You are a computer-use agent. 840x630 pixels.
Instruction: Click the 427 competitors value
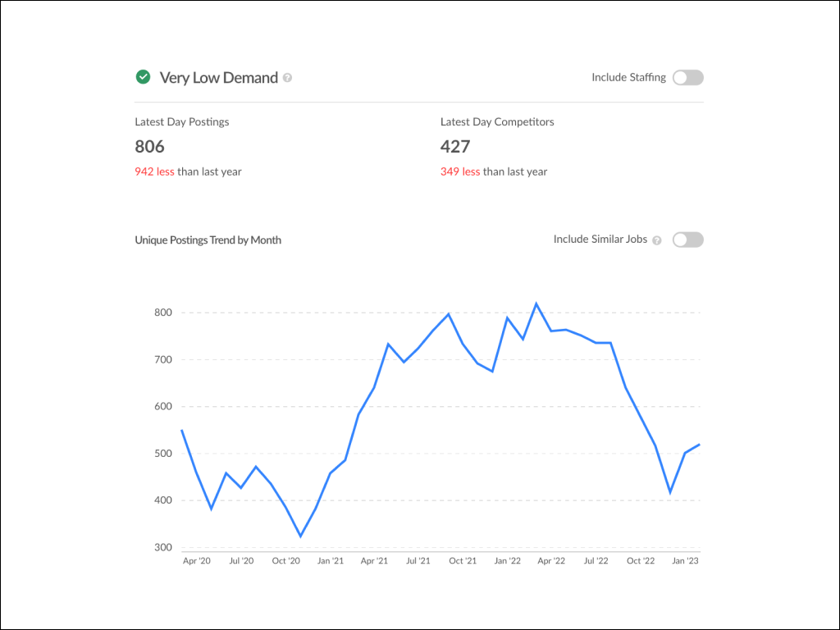pos(455,146)
